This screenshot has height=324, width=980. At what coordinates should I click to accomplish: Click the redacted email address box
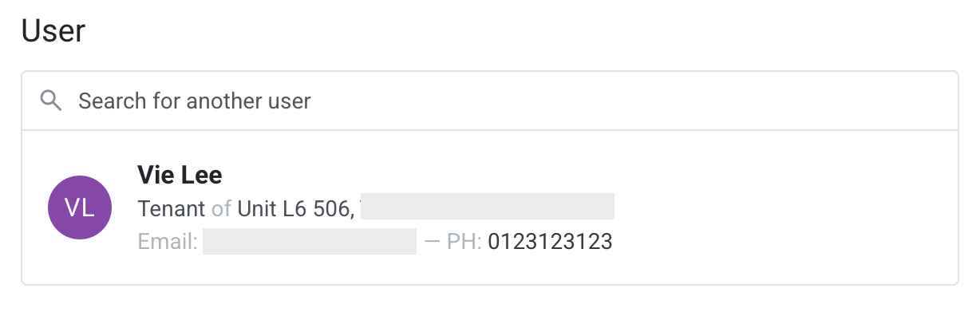pos(310,241)
